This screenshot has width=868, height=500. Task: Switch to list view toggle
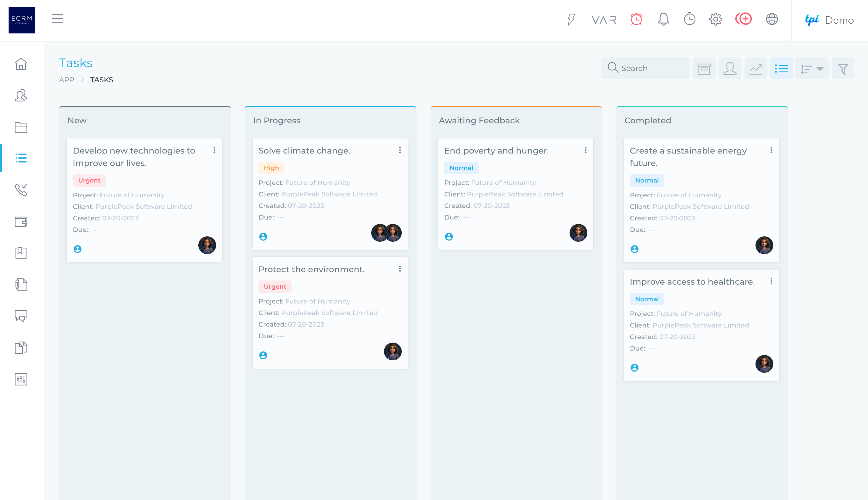coord(781,68)
